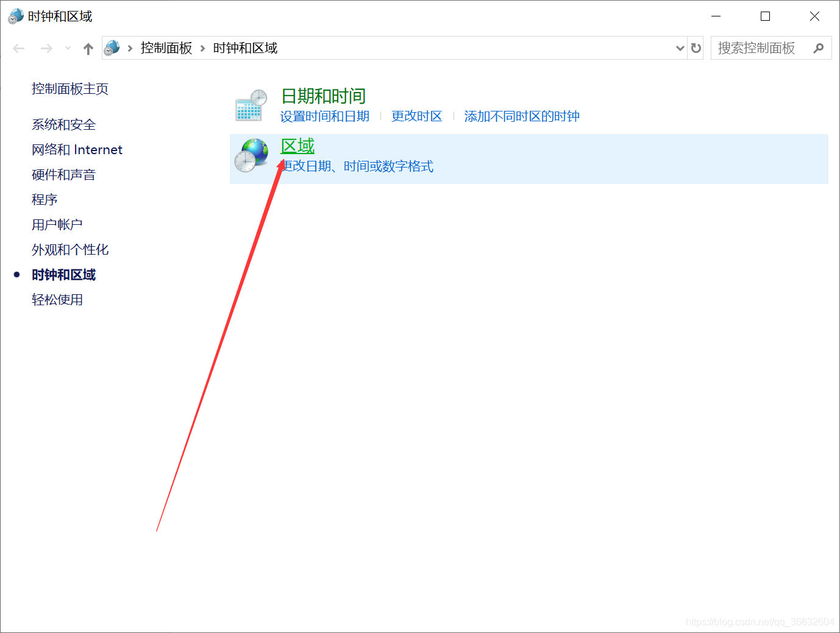Open 程序 category
Screen dimensions: 840x633
click(44, 200)
